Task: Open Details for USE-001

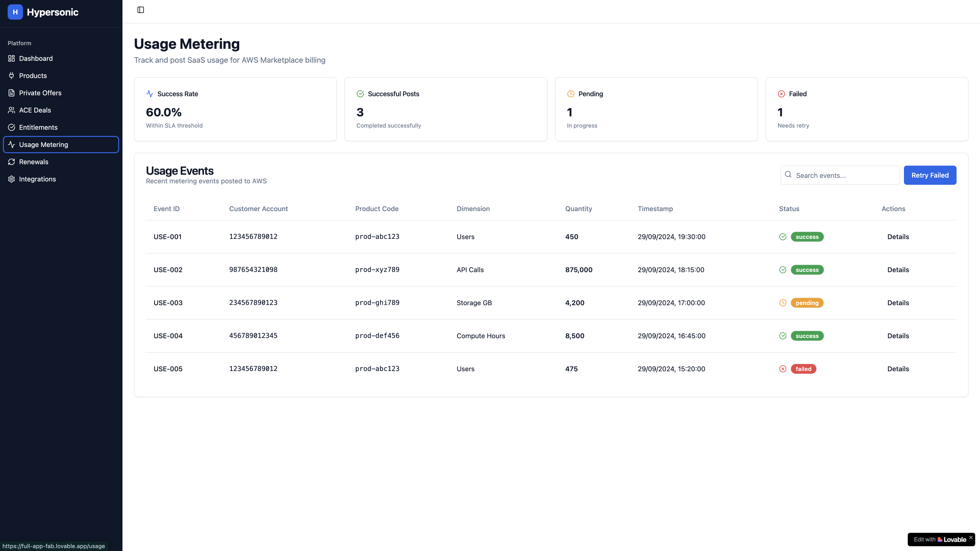Action: pyautogui.click(x=898, y=237)
